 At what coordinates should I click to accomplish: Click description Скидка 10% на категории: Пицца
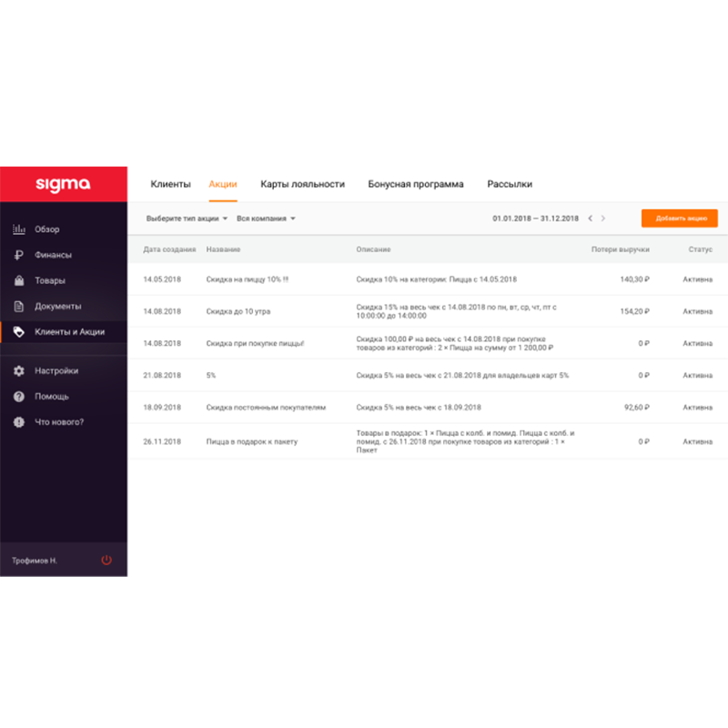(437, 279)
